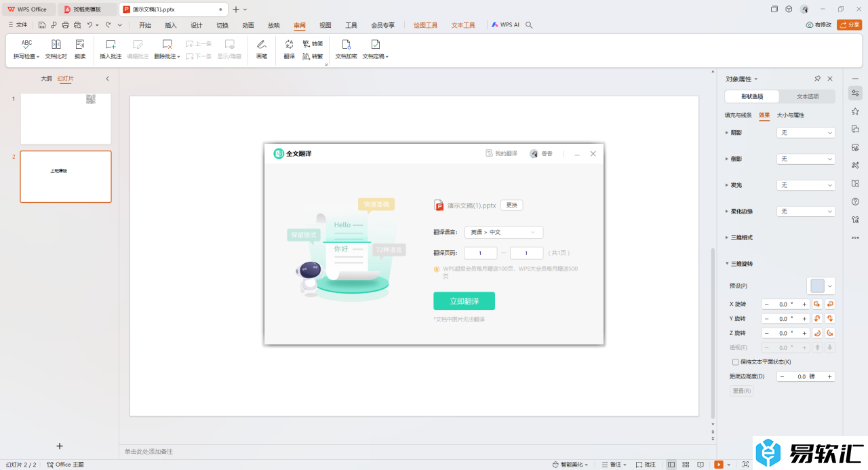The image size is (868, 470).
Task: Add a new slide with plus button
Action: 60,446
